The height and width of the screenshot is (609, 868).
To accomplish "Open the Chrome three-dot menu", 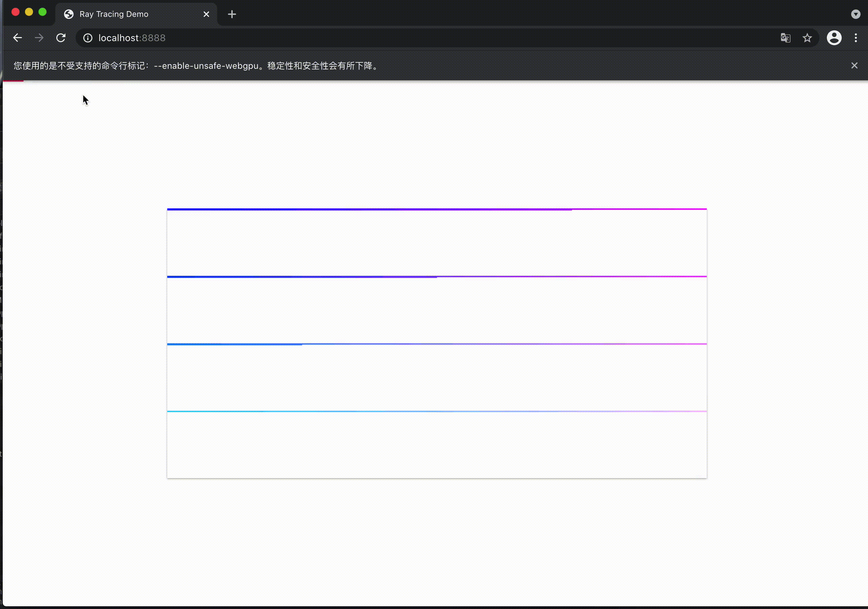I will pos(856,38).
